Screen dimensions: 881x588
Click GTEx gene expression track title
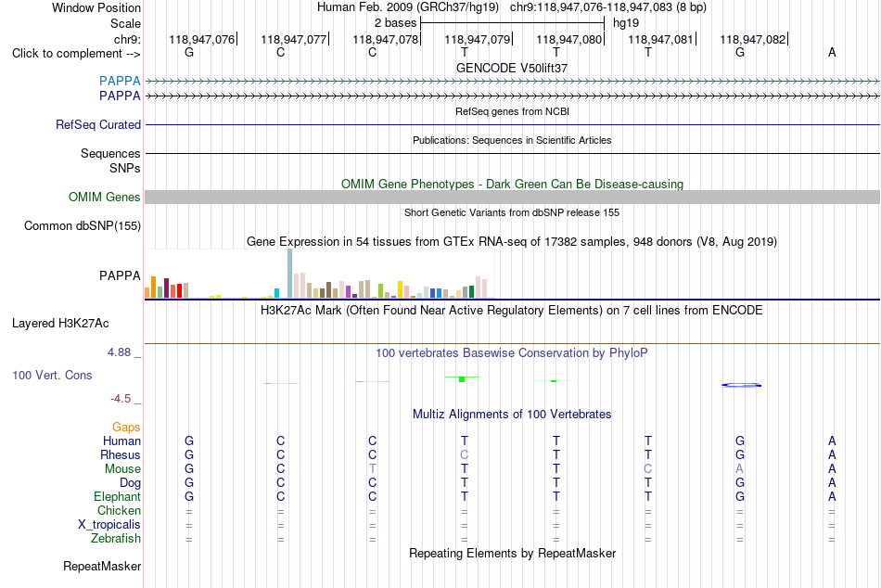512,242
